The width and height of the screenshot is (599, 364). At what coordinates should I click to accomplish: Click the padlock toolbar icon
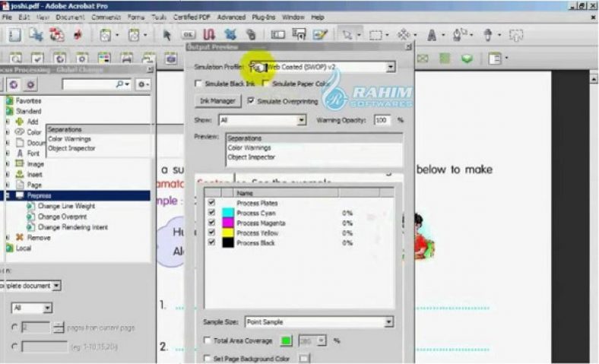click(x=251, y=35)
